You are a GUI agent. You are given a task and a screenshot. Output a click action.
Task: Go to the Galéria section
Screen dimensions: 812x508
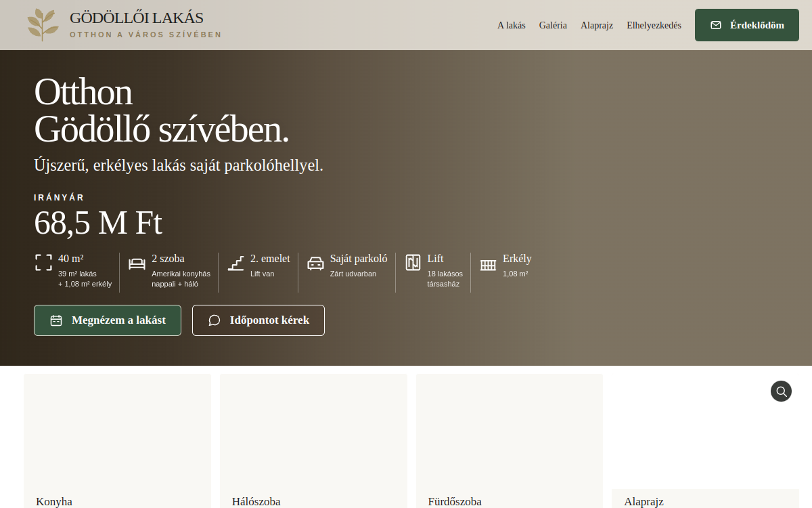pyautogui.click(x=553, y=25)
